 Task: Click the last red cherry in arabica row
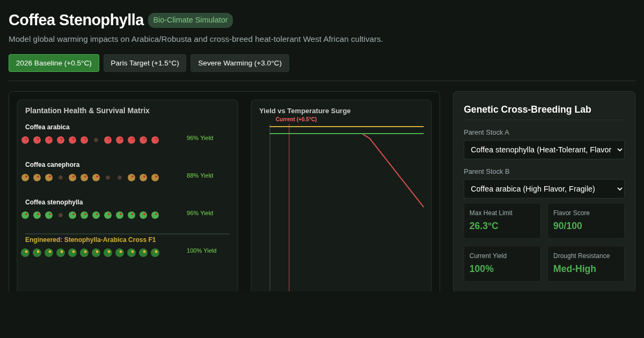click(155, 140)
